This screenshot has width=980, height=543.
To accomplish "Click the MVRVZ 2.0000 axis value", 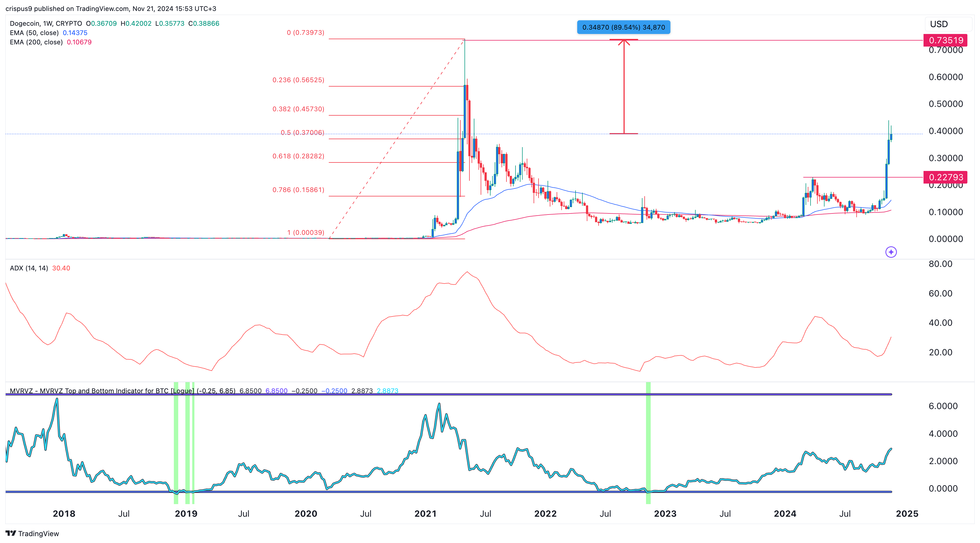I will tap(943, 461).
